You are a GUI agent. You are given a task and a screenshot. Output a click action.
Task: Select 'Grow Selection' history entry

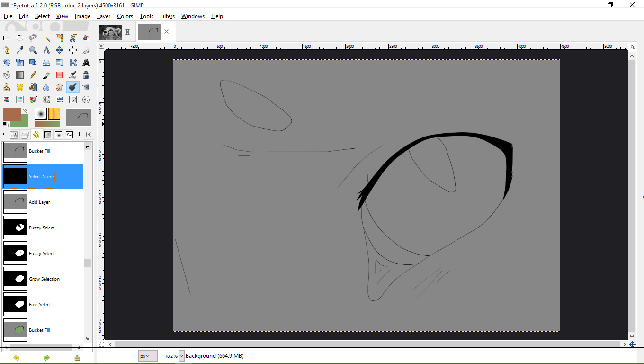pyautogui.click(x=43, y=279)
